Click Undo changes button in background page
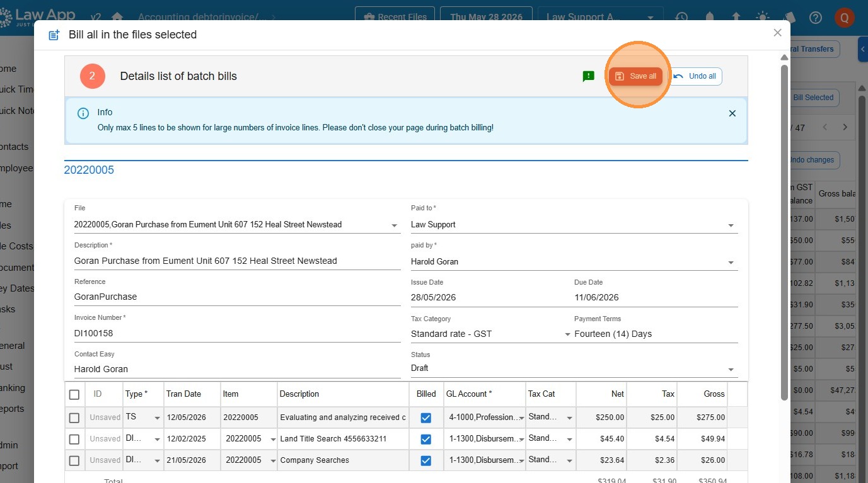The height and width of the screenshot is (483, 868). (x=812, y=160)
